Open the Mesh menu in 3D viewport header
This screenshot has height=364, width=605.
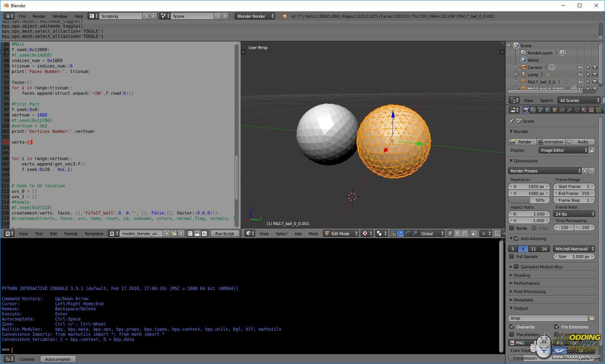pyautogui.click(x=313, y=234)
